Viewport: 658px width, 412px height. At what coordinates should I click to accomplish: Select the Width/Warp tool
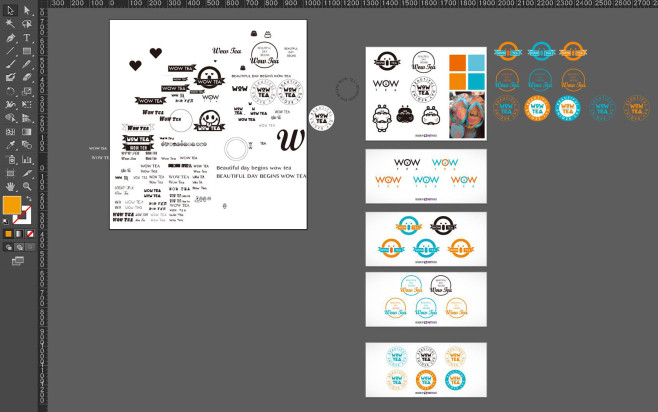click(x=10, y=104)
